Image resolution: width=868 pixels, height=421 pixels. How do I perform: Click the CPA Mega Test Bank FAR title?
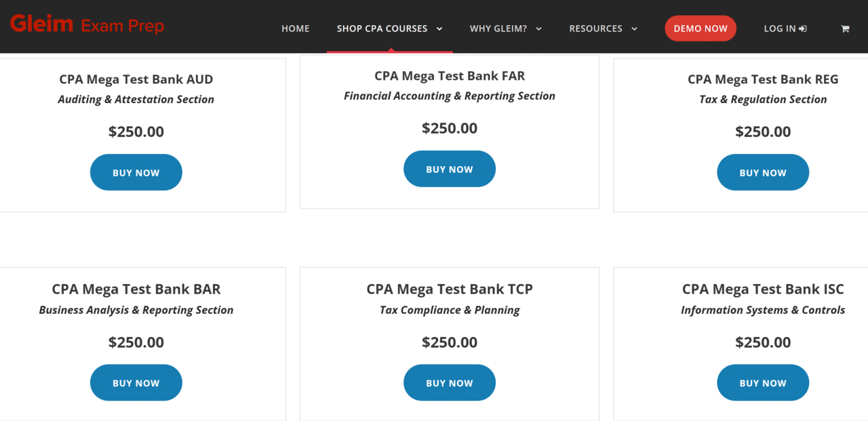[x=450, y=76]
